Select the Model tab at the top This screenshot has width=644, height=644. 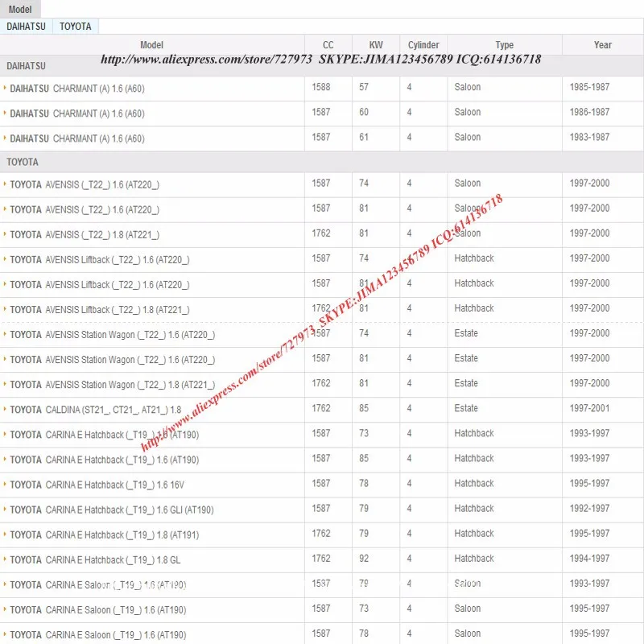(19, 9)
